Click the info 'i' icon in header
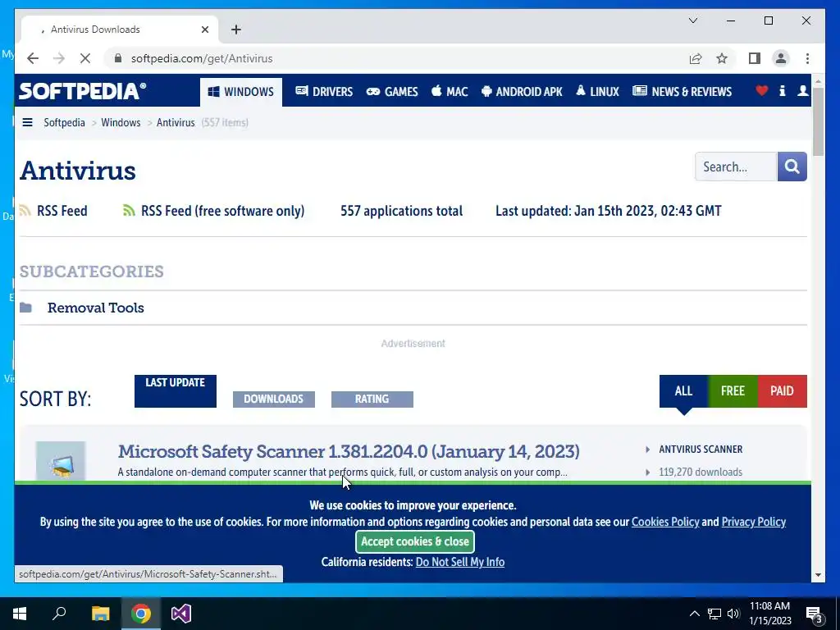 (x=782, y=90)
